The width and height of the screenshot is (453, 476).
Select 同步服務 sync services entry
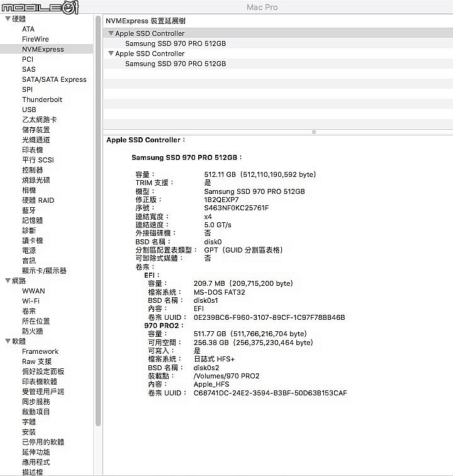click(x=36, y=402)
